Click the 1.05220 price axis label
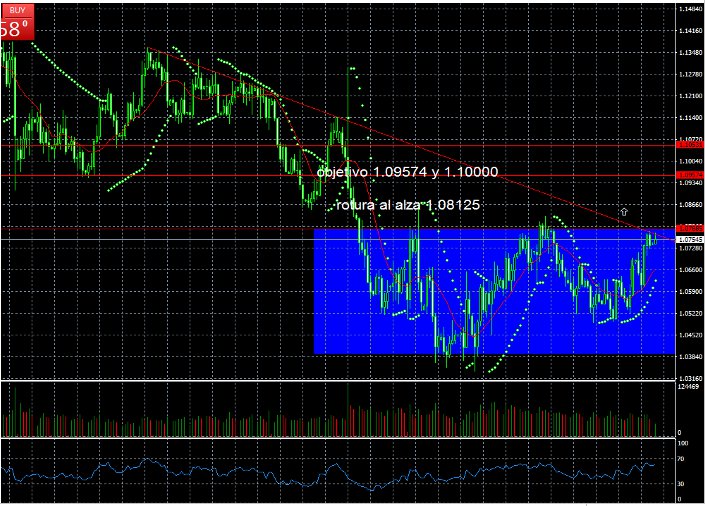 [x=689, y=313]
